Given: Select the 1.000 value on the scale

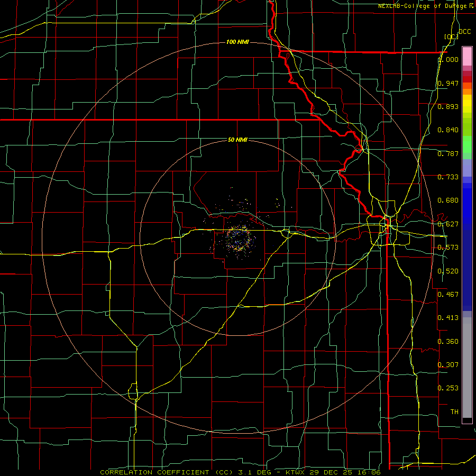Looking at the screenshot, I should 449,59.
